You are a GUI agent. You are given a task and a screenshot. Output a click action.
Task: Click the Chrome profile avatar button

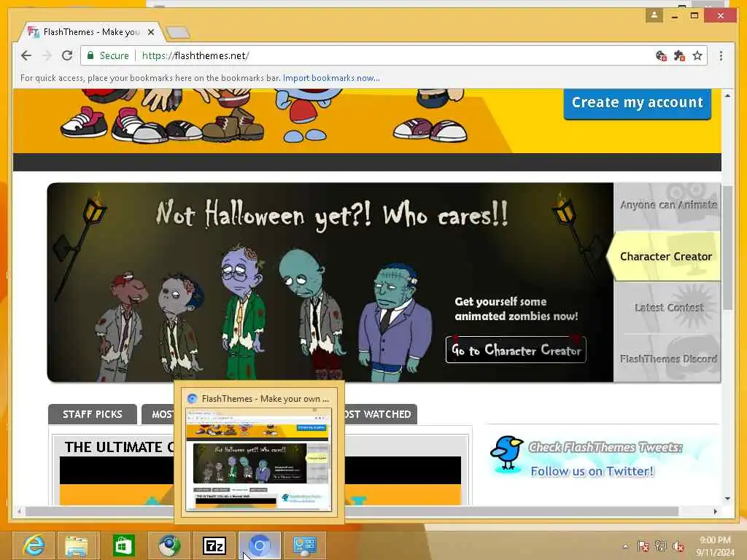[x=654, y=15]
